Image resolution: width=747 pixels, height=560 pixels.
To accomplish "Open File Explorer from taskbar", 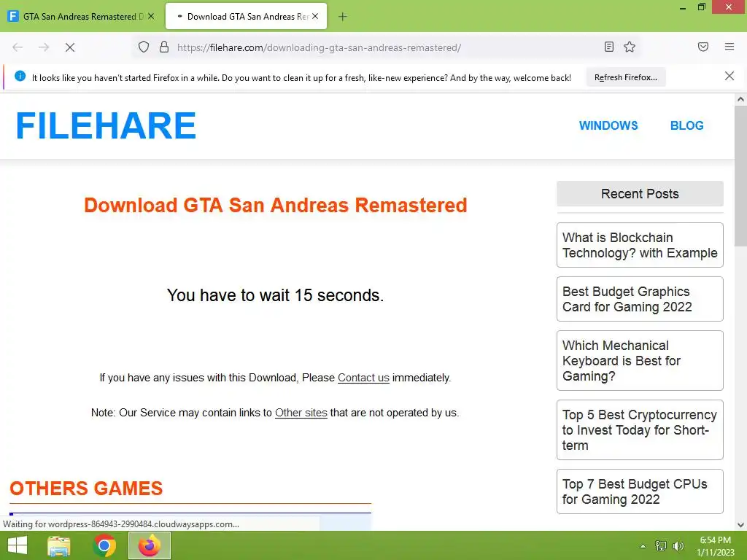I will pos(59,545).
